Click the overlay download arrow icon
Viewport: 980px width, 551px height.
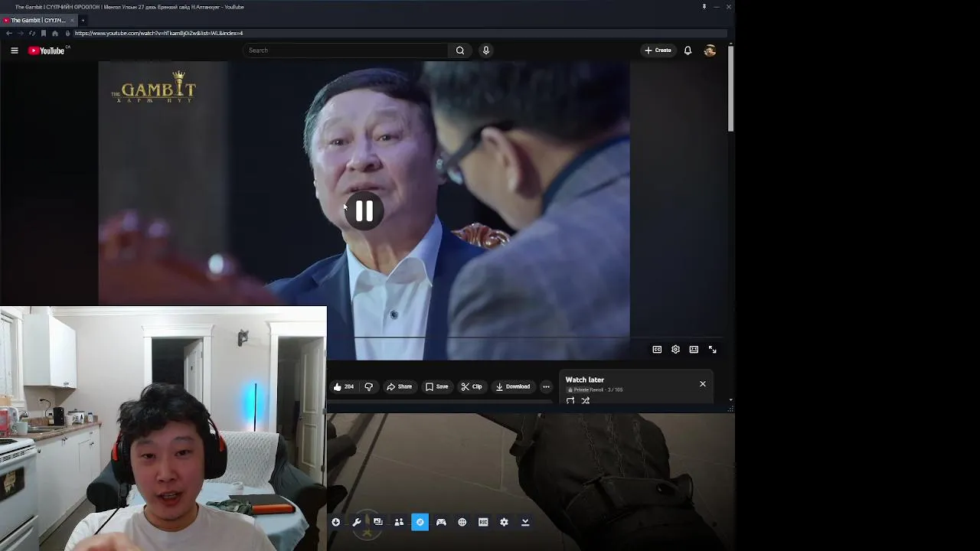coord(335,522)
